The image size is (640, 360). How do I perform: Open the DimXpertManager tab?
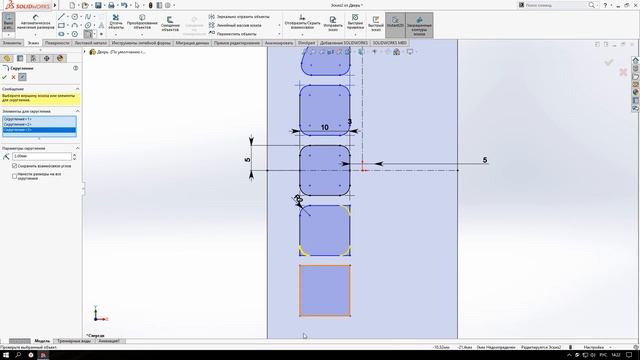(47, 58)
